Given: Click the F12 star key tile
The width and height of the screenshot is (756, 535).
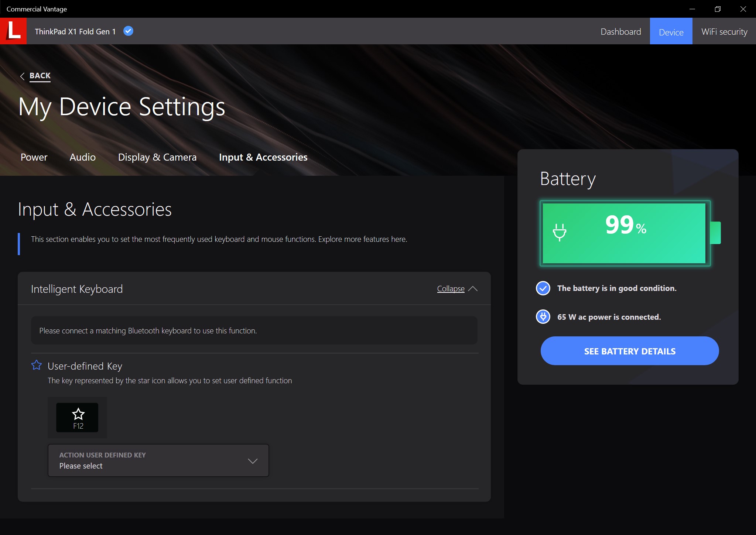Looking at the screenshot, I should 77,418.
